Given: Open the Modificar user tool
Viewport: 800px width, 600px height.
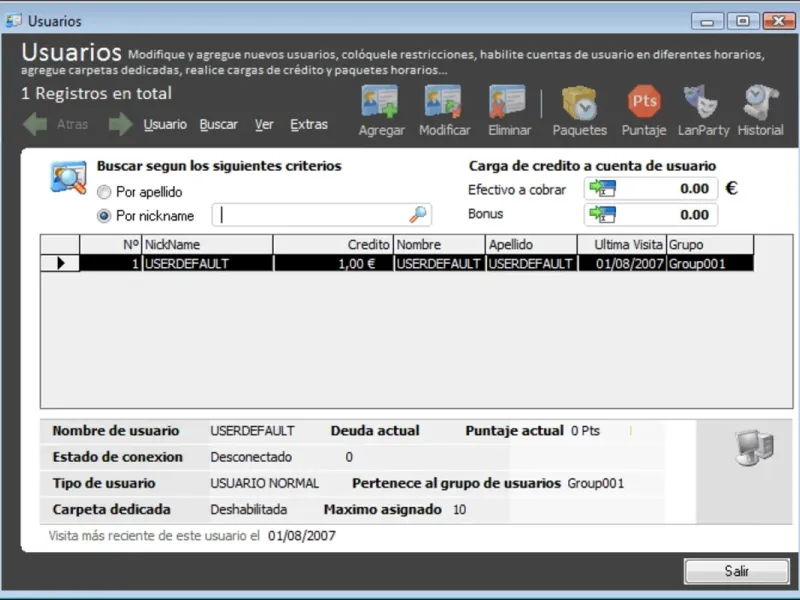Looking at the screenshot, I should tap(443, 102).
